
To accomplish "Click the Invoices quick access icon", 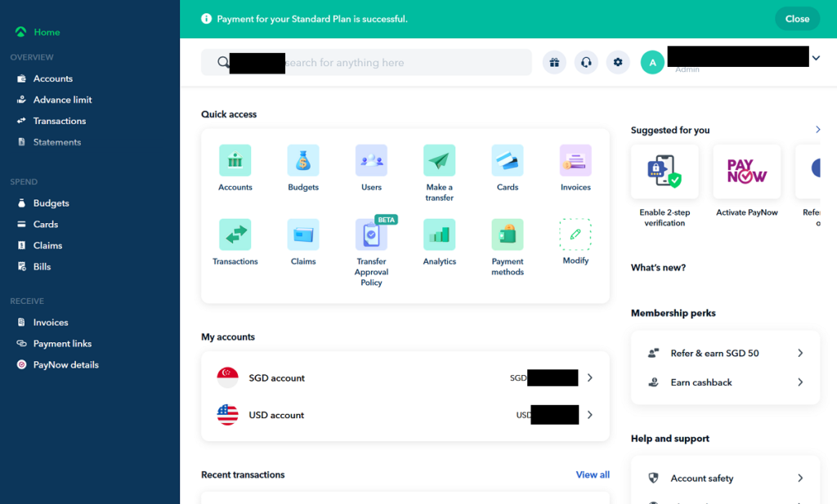I will coord(575,161).
